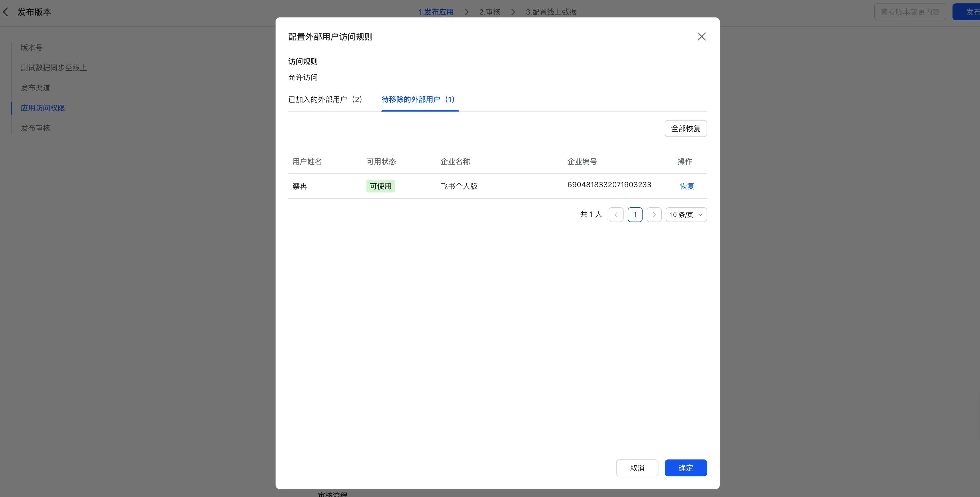Screen dimensions: 980x497
Task: Click the 共 1 人 total count text
Action: (591, 214)
